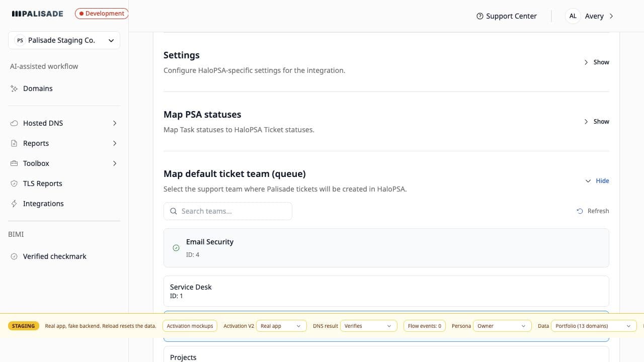Open Activation mockups

190,326
